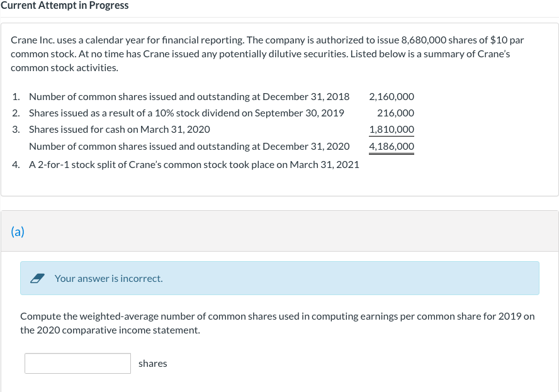This screenshot has width=559, height=392.
Task: Click the 2,160,000 shares value
Action: [x=392, y=97]
